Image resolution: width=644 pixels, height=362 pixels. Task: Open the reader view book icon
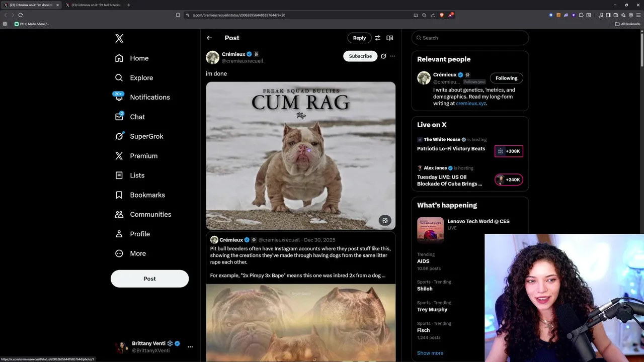coord(389,38)
